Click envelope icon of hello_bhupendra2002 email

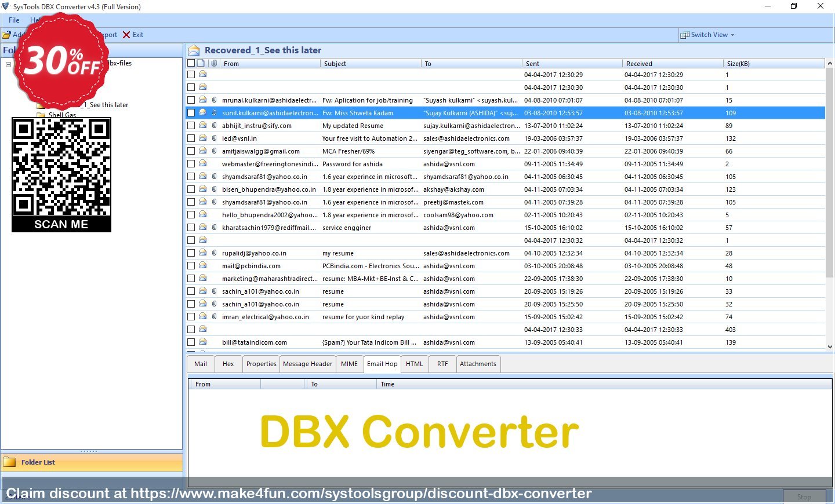[202, 214]
